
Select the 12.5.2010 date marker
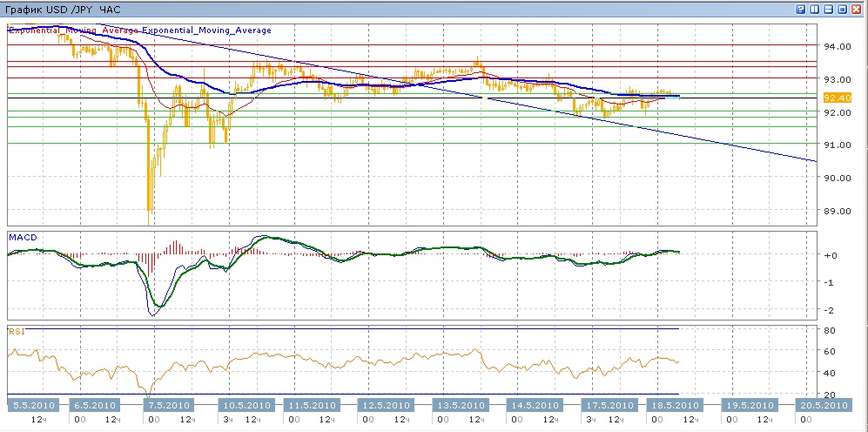(384, 405)
